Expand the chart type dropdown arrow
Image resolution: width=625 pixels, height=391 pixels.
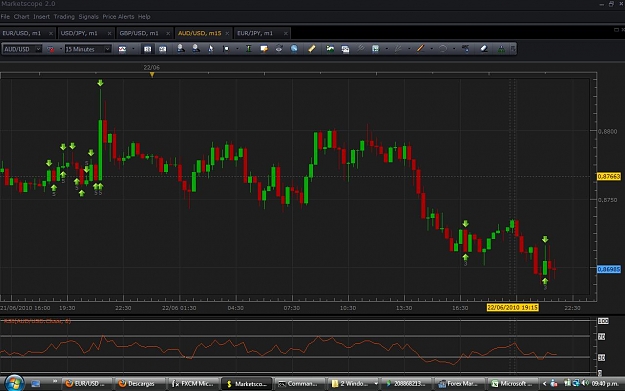point(133,49)
